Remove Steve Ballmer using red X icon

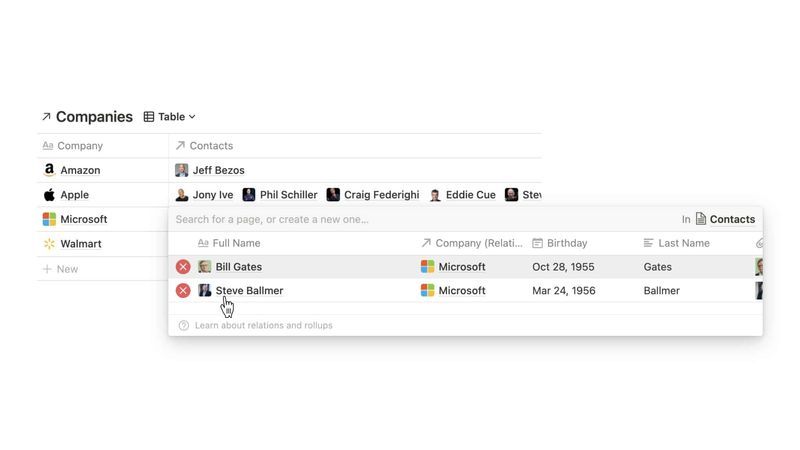[183, 291]
